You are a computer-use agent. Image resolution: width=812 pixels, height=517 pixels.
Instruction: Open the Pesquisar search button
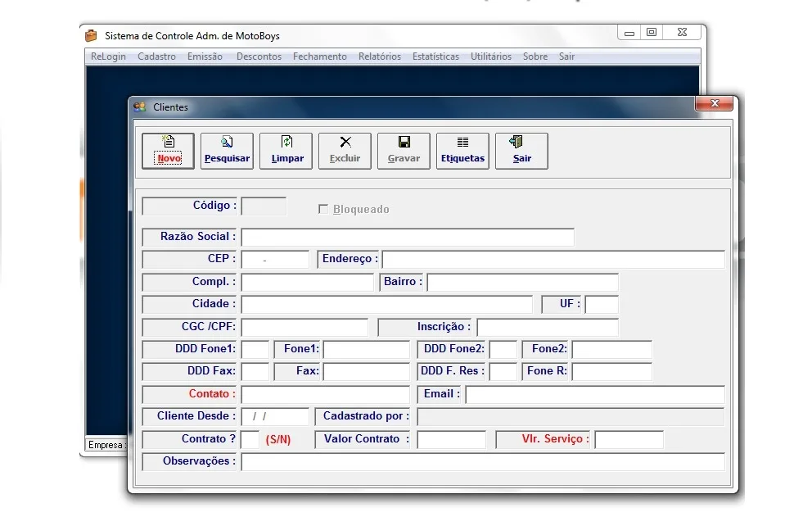227,151
